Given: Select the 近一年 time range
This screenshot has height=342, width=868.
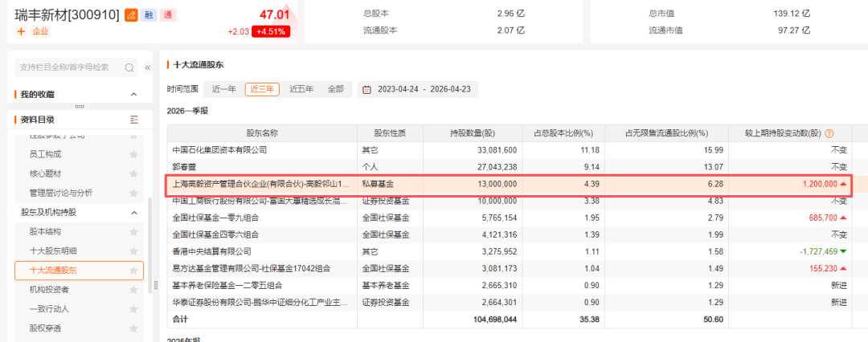Looking at the screenshot, I should [223, 89].
